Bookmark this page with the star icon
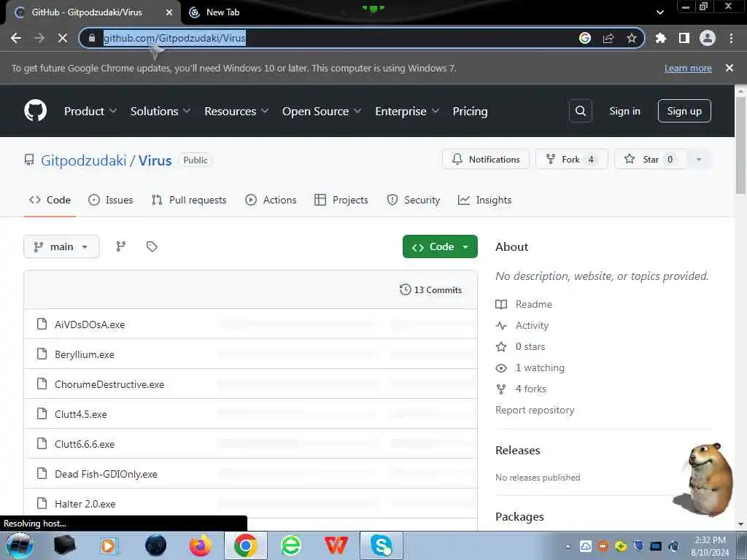This screenshot has height=560, width=747. coord(631,38)
